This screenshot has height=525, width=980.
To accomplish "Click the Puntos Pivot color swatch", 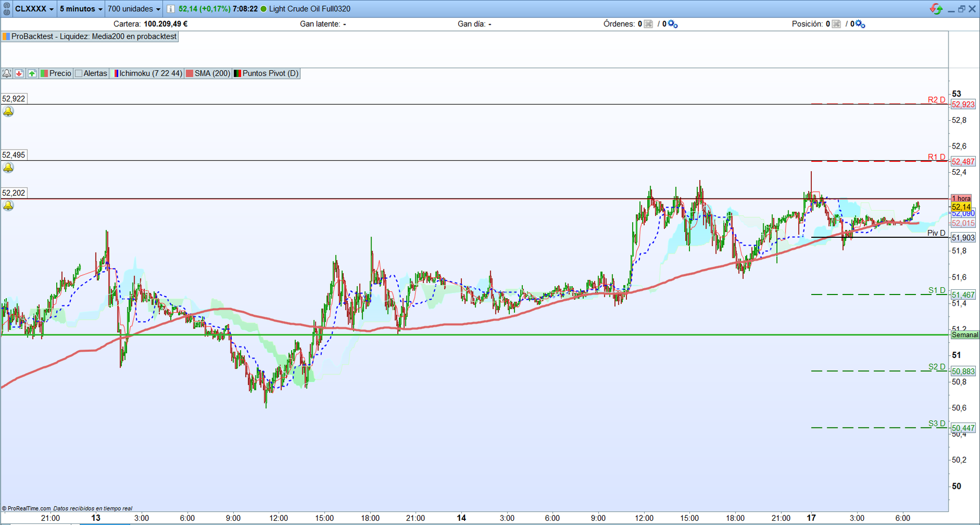I will click(238, 73).
